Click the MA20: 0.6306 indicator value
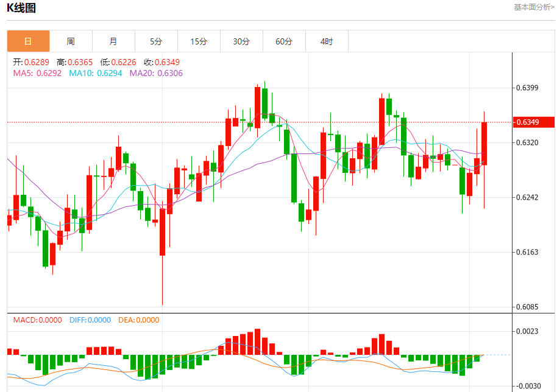557x392 pixels. pyautogui.click(x=156, y=73)
